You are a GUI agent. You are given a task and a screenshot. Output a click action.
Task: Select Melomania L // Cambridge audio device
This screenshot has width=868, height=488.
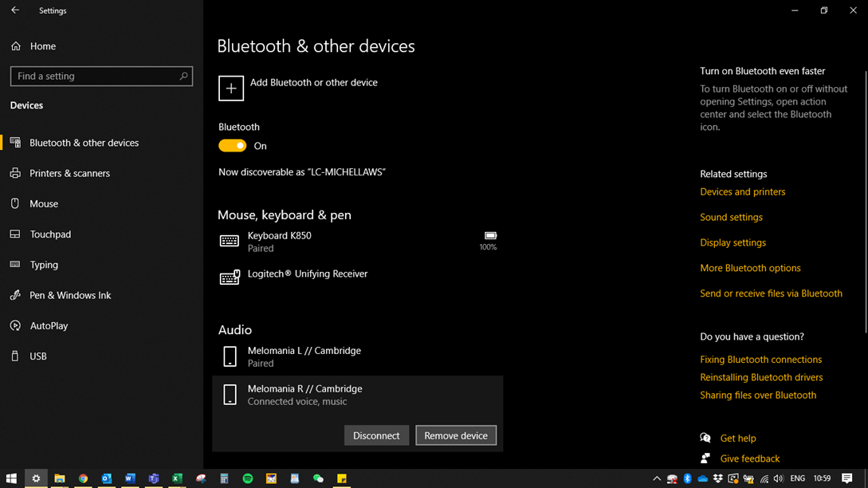tap(304, 356)
